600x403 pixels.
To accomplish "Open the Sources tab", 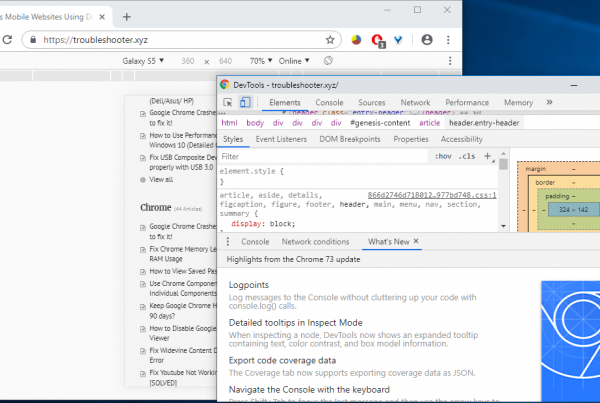I will click(x=372, y=103).
